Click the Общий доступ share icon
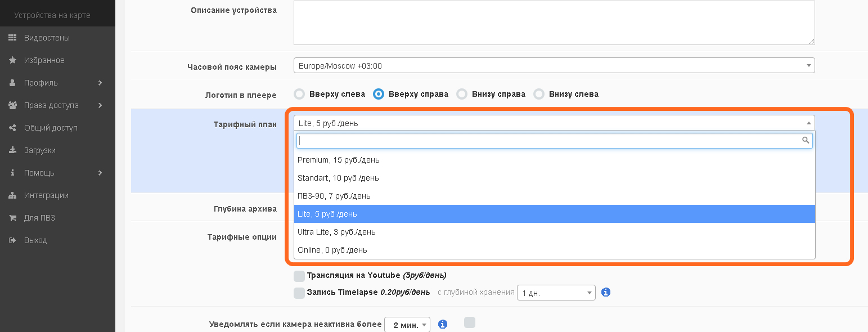Viewport: 868px width, 332px height. pos(12,128)
